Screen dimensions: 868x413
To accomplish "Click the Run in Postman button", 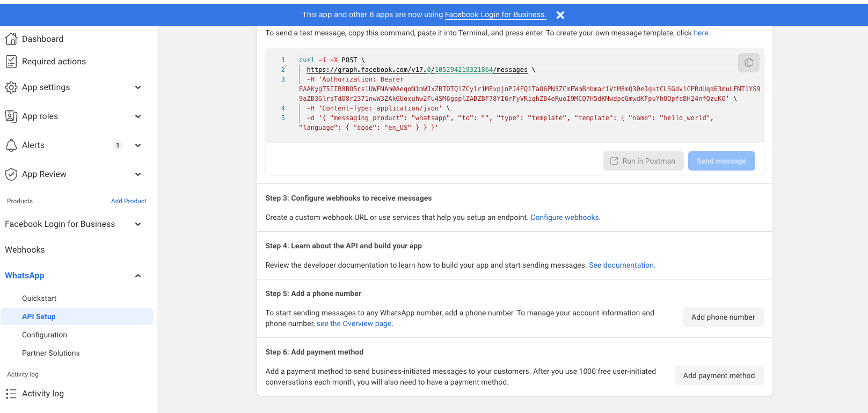I will 643,161.
